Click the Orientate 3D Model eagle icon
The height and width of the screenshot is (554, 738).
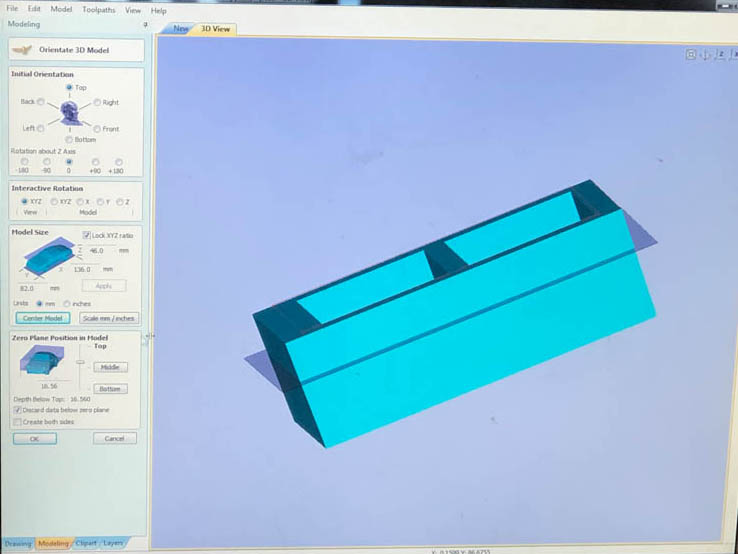pos(22,50)
